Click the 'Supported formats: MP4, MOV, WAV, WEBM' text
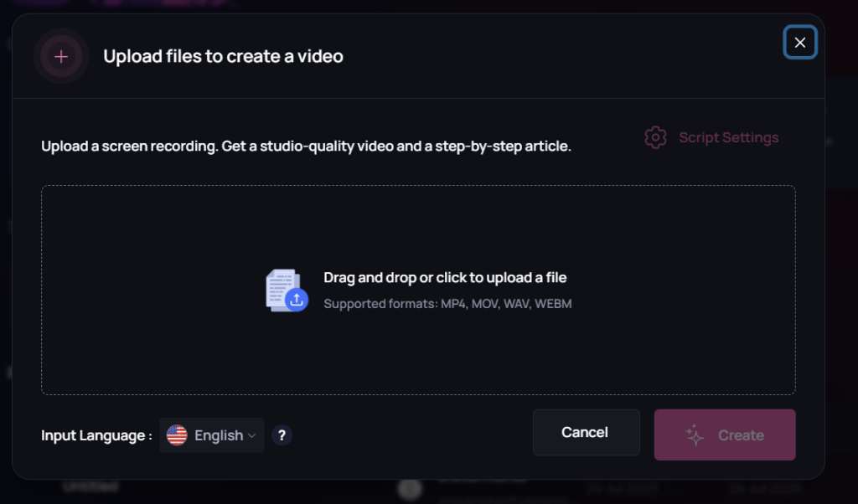Screen dimensions: 858x504 [x=447, y=304]
